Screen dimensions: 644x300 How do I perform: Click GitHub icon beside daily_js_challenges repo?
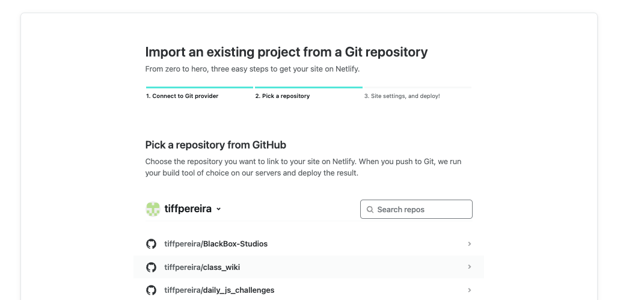[x=151, y=290]
